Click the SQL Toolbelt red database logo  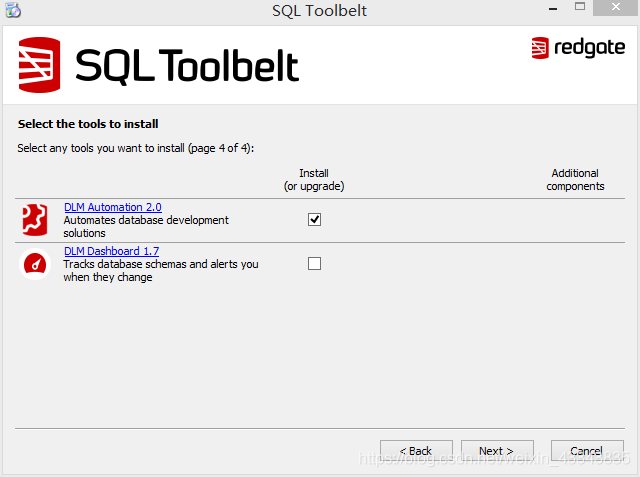[x=39, y=65]
